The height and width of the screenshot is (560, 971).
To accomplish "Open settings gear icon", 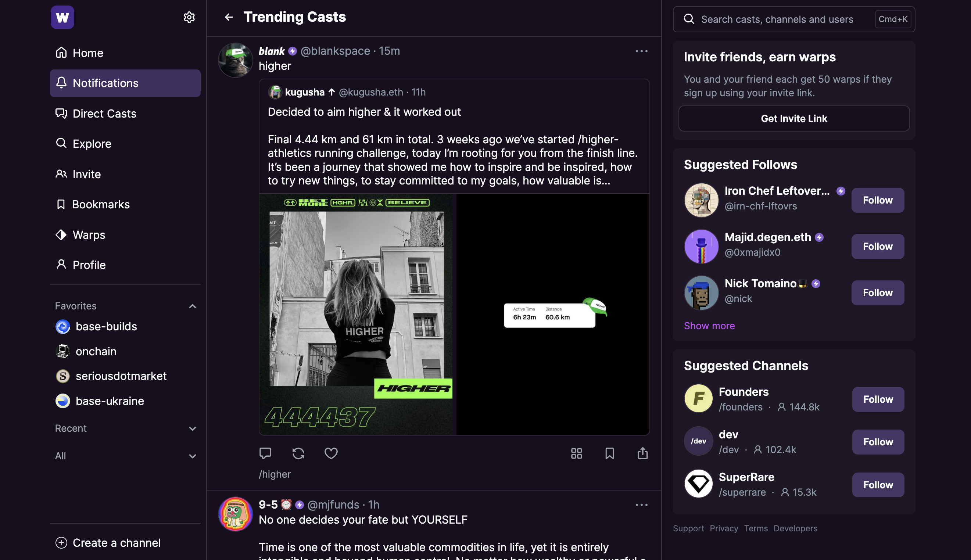I will click(x=189, y=17).
